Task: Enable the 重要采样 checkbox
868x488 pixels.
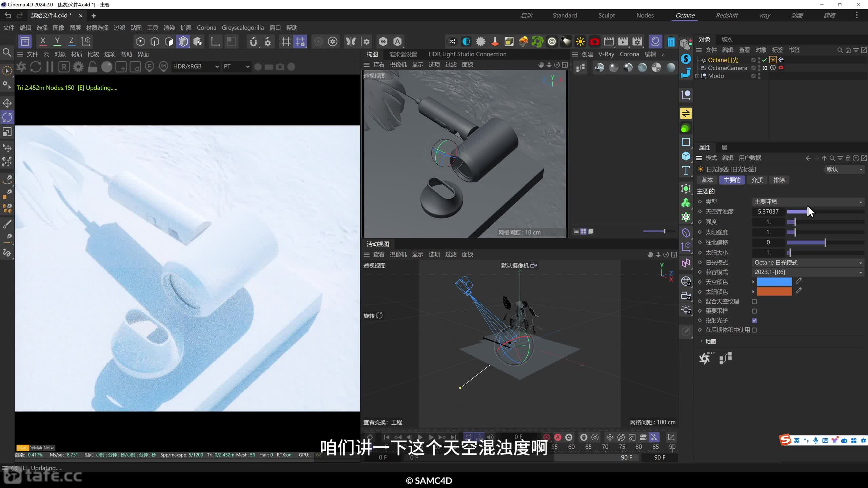Action: 754,311
